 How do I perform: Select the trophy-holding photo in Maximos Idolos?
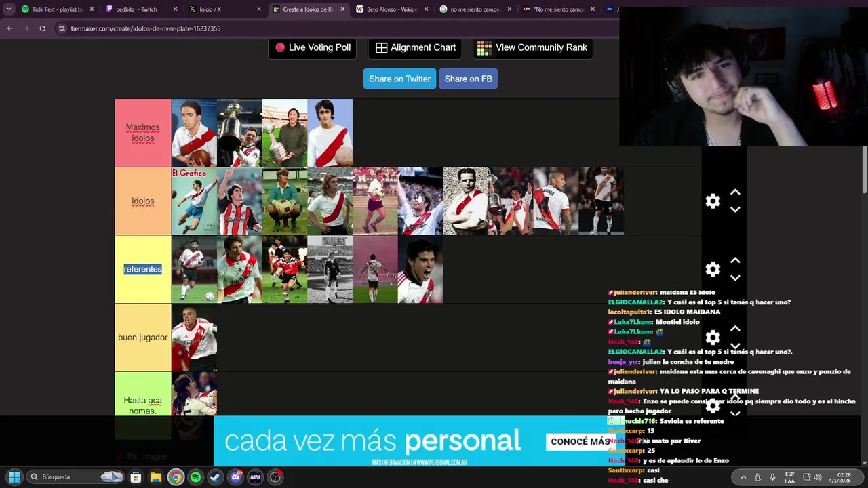[x=239, y=133]
